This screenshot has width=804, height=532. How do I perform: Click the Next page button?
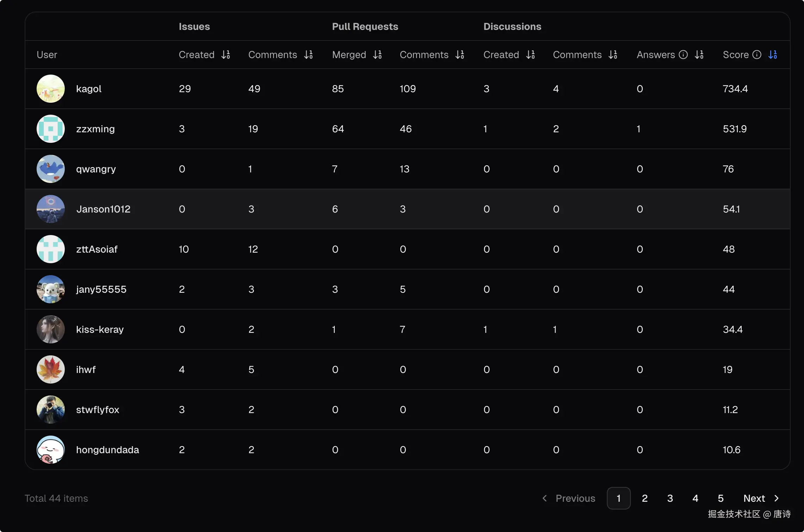click(x=761, y=498)
